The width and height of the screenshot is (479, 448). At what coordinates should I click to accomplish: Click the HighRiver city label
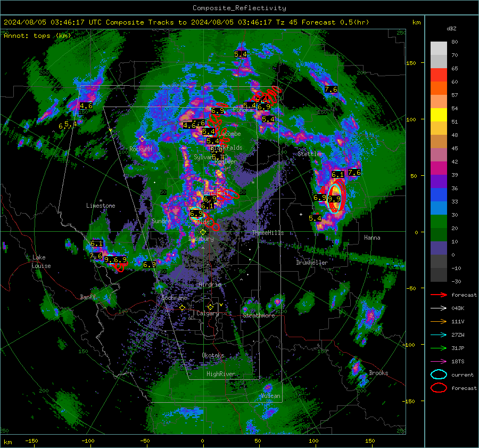[221, 374]
